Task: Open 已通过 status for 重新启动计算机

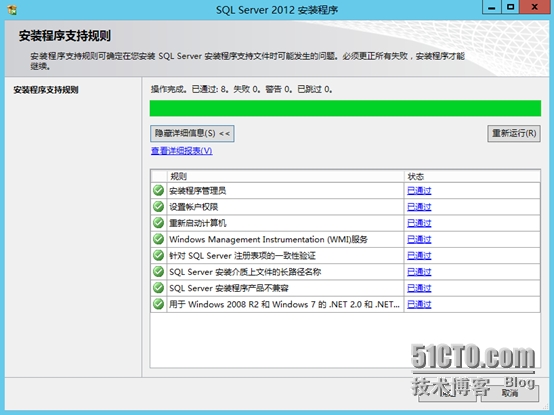Action: point(419,223)
